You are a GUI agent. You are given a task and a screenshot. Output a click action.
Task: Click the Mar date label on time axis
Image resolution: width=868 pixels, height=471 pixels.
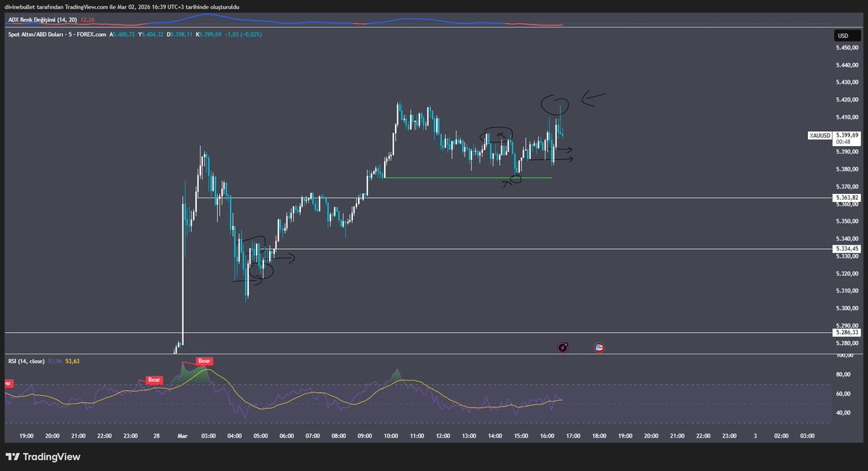click(x=182, y=436)
